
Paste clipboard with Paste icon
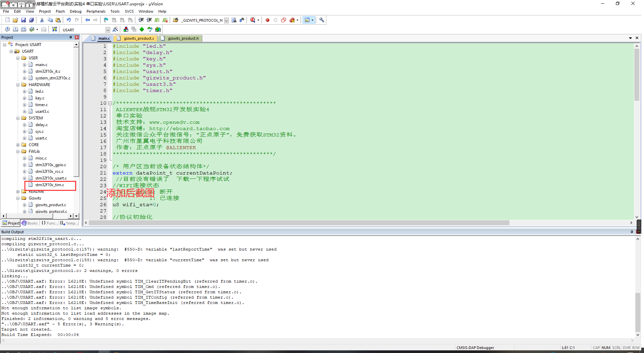(x=58, y=20)
